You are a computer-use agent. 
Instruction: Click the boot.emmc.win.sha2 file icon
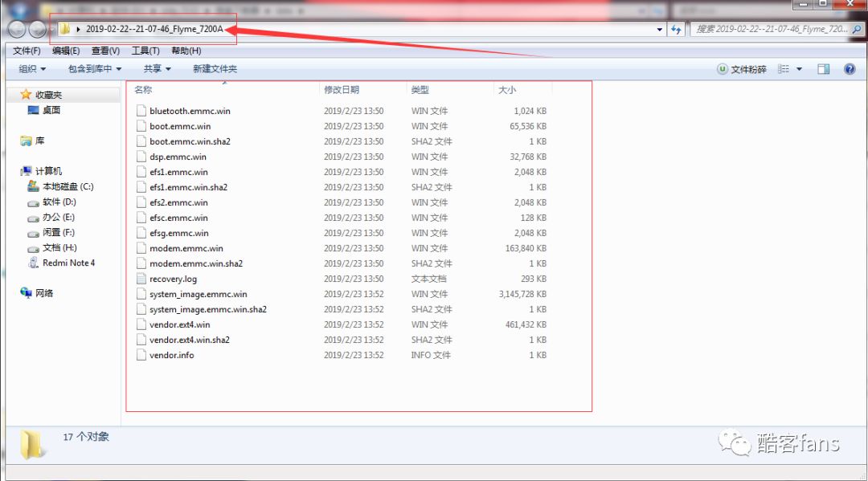tap(141, 141)
